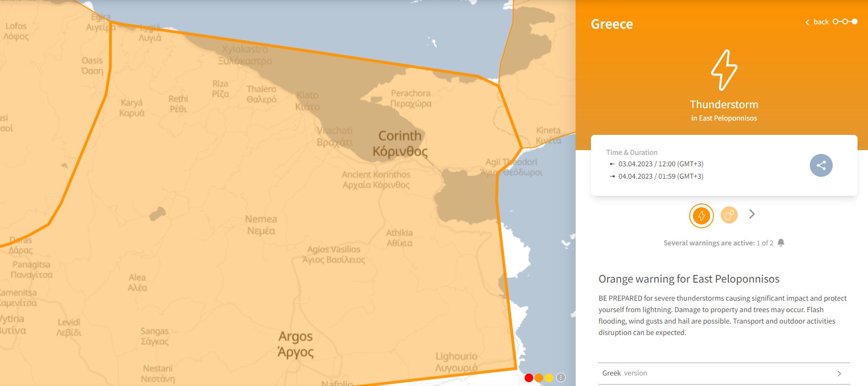Click the yellow warning level dot
Screen dimensions: 868x386
(549, 378)
